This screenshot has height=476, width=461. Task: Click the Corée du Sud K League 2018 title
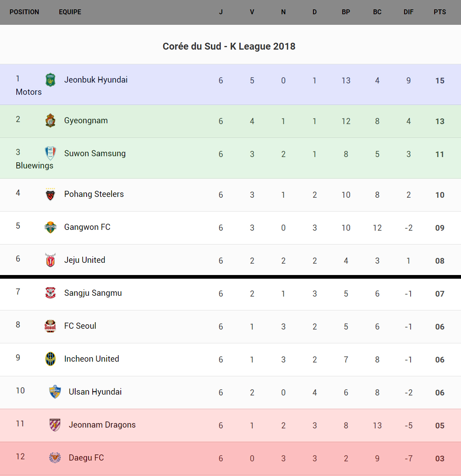point(229,46)
